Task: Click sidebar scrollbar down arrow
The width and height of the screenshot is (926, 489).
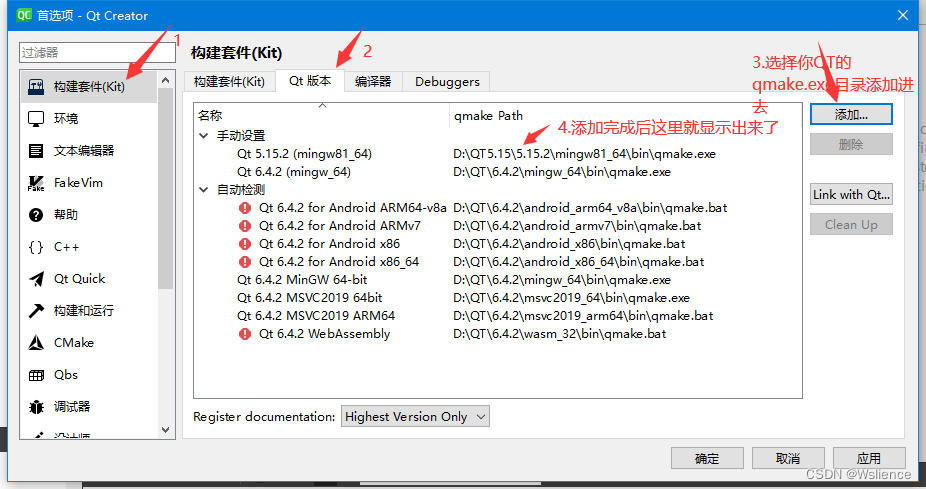Action: pyautogui.click(x=165, y=430)
